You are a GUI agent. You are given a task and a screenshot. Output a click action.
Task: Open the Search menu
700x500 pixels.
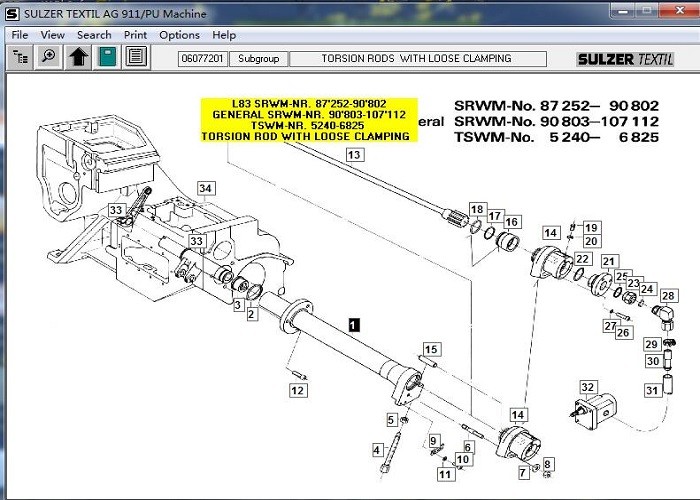click(x=94, y=35)
